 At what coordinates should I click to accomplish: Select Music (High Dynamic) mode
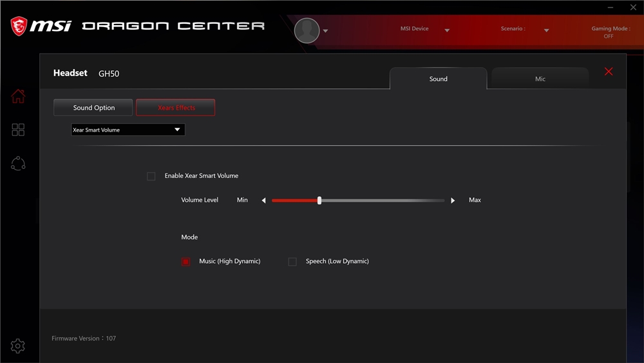click(x=185, y=262)
